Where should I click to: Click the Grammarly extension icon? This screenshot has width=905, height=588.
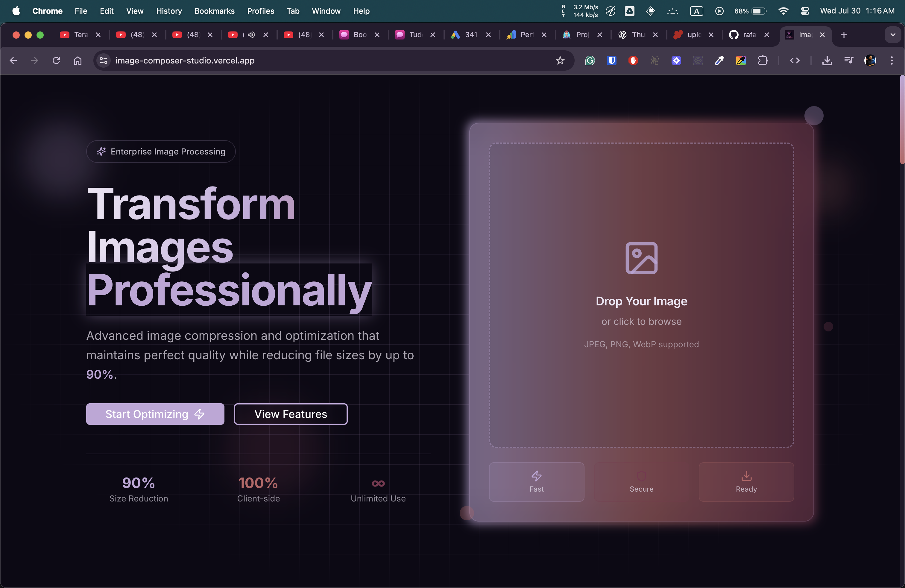(590, 60)
